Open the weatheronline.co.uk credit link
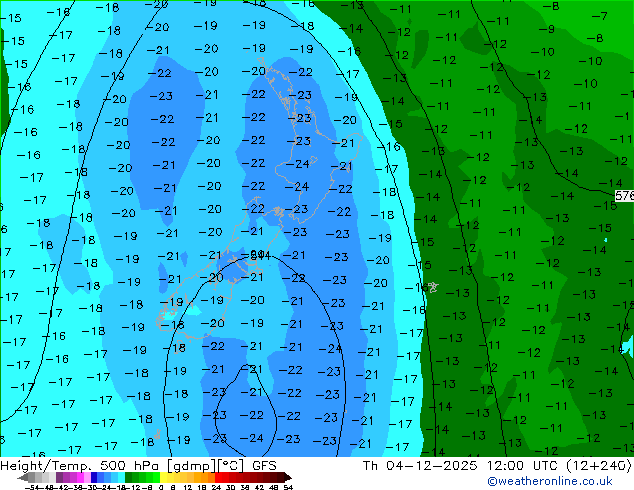Viewport: 634px width, 490px height. coord(549,481)
